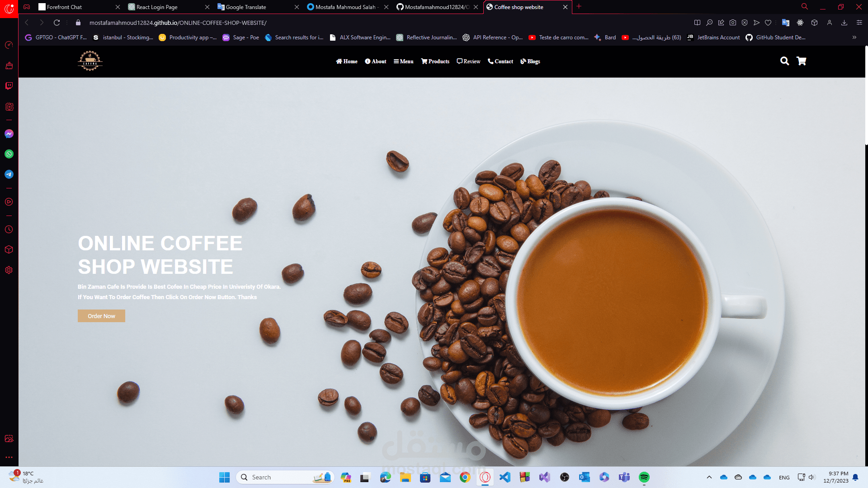868x488 pixels.
Task: Expand the hidden bookmarks with the chevron
Action: 854,38
